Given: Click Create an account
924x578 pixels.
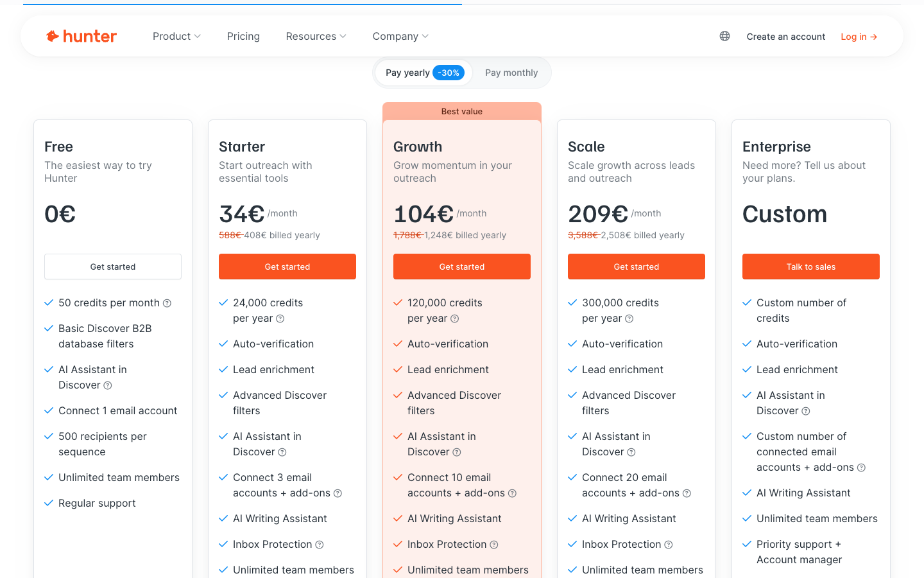Looking at the screenshot, I should tap(786, 37).
